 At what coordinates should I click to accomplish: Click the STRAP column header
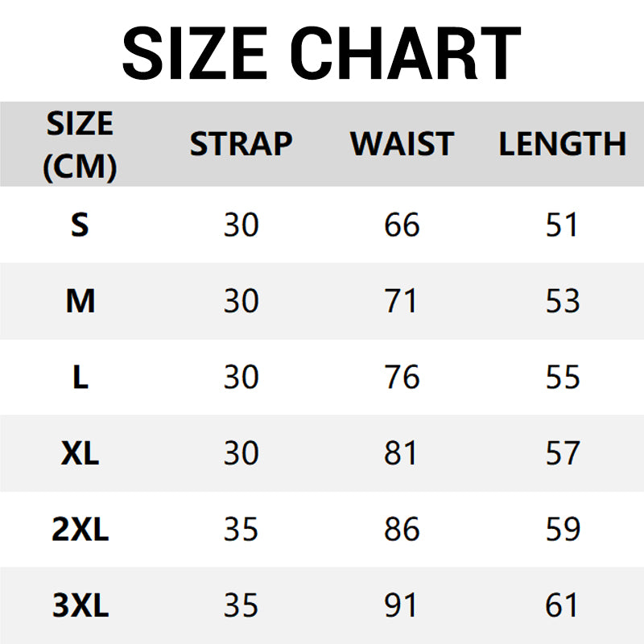click(x=241, y=144)
